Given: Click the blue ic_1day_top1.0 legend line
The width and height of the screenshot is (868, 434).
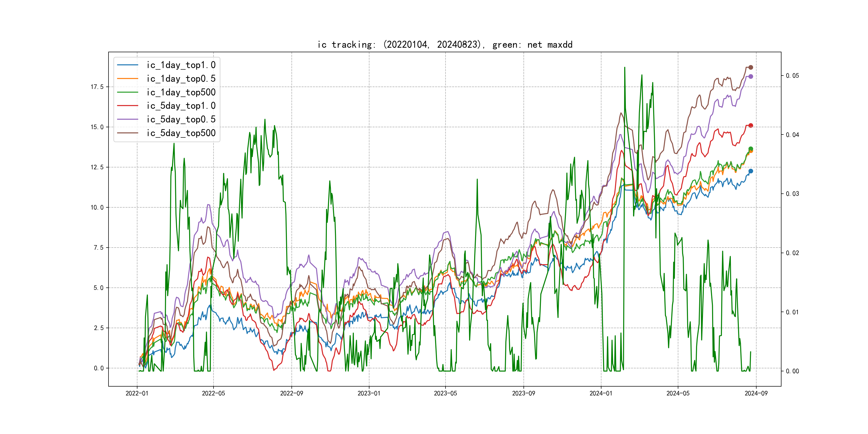Looking at the screenshot, I should 127,65.
